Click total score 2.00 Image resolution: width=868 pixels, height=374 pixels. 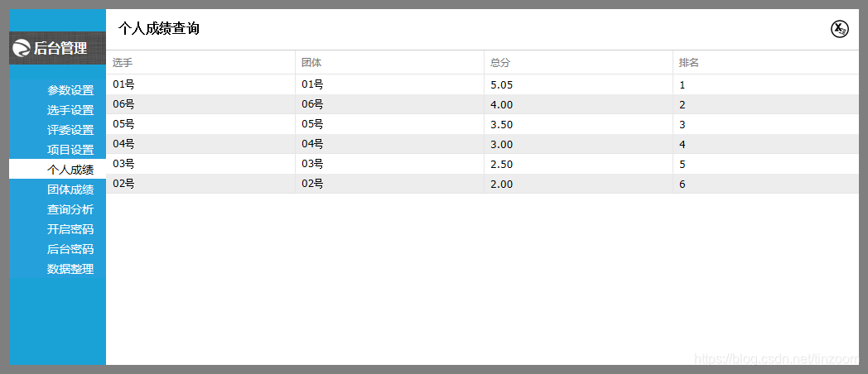[578, 184]
